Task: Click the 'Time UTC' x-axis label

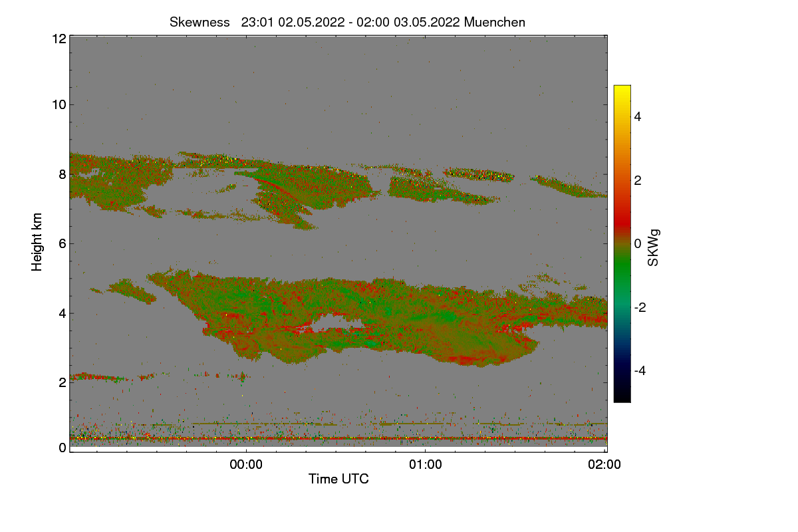Action: click(338, 478)
